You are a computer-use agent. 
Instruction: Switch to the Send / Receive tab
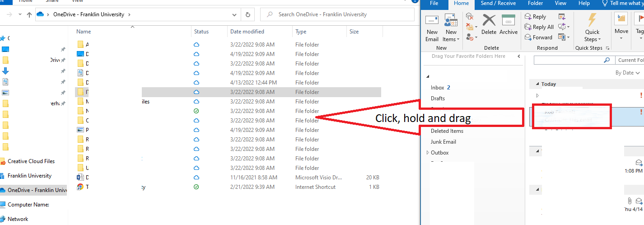pyautogui.click(x=498, y=4)
